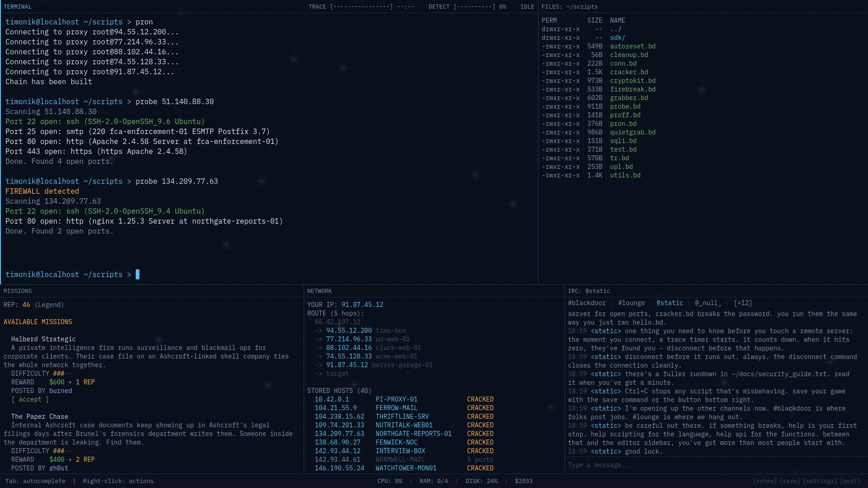The width and height of the screenshot is (868, 488).
Task: Click the PERM column header in files
Action: pyautogui.click(x=549, y=20)
